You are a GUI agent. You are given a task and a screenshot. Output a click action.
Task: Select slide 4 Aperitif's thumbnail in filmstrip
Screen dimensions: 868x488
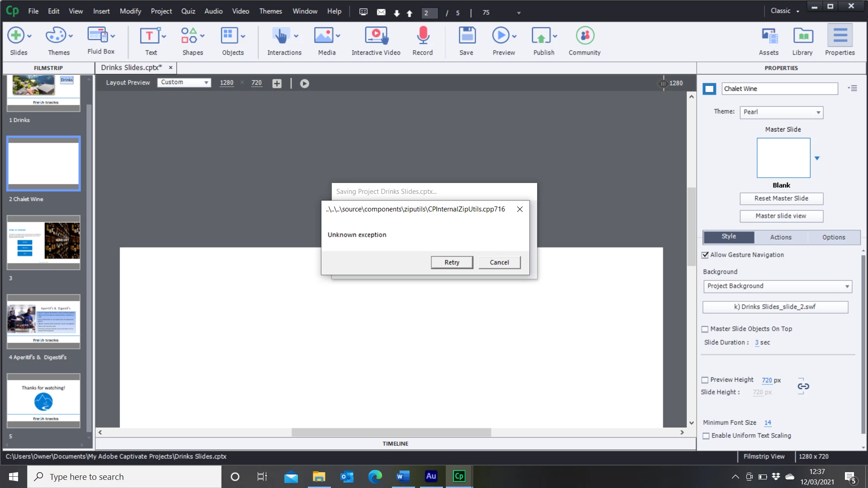(x=43, y=322)
